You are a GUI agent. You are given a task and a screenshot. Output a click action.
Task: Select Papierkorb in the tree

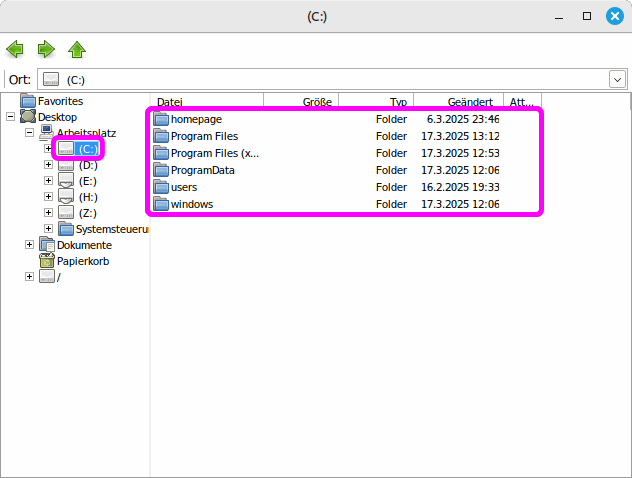(x=82, y=261)
